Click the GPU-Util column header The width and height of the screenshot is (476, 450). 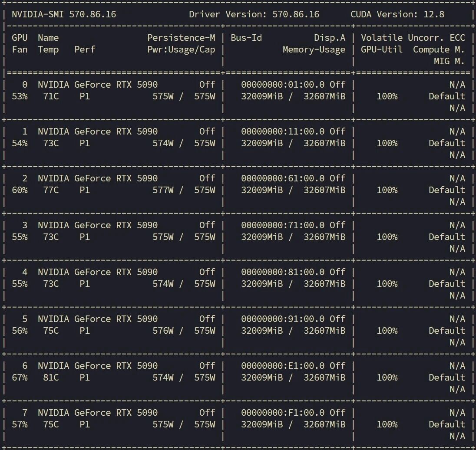tap(381, 49)
